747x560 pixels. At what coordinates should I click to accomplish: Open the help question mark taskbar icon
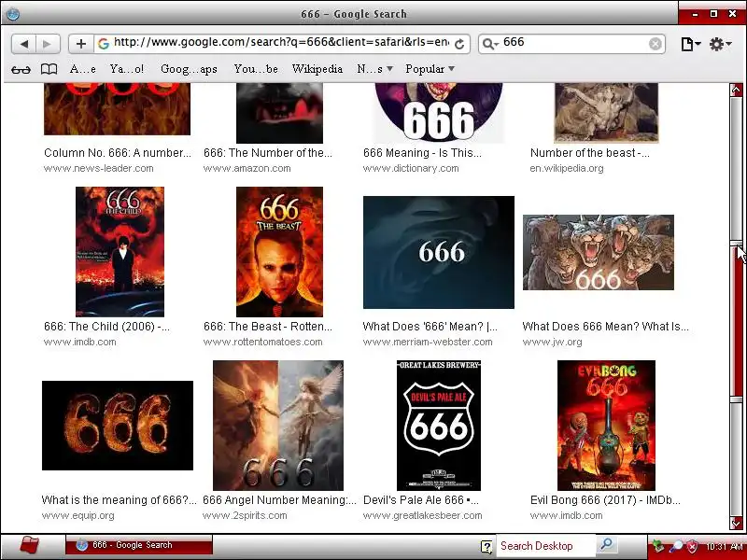pos(486,546)
